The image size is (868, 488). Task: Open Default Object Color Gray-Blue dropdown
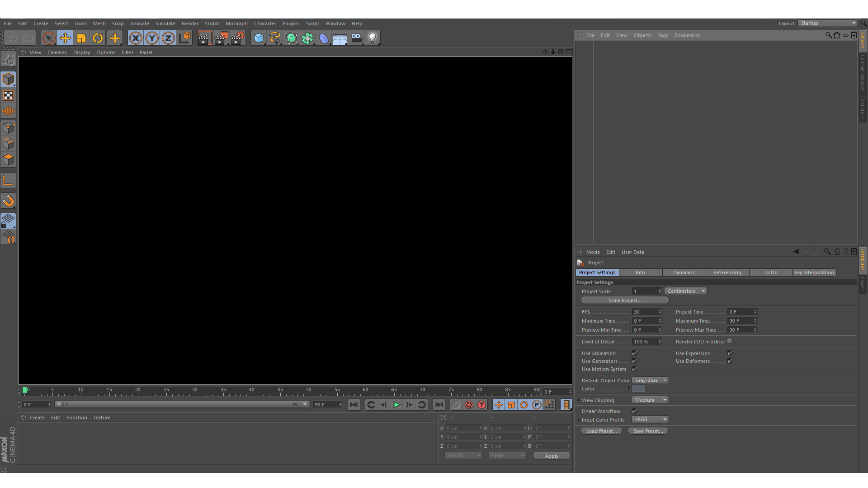[650, 380]
